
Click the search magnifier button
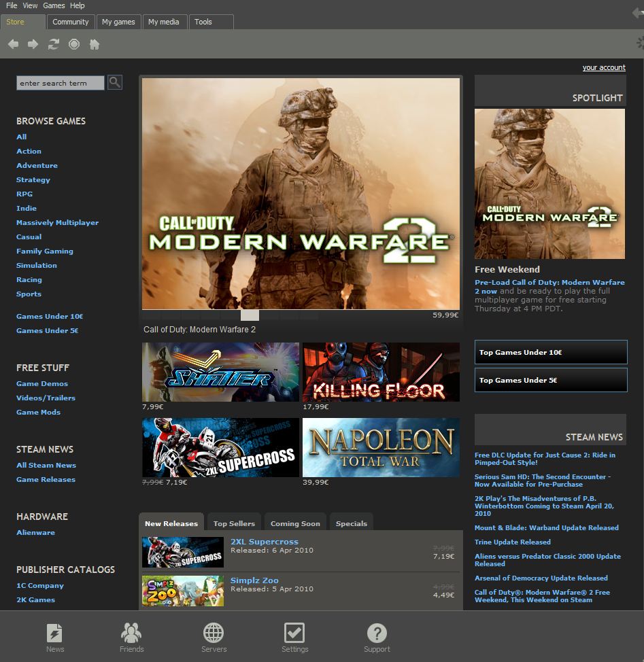point(115,82)
